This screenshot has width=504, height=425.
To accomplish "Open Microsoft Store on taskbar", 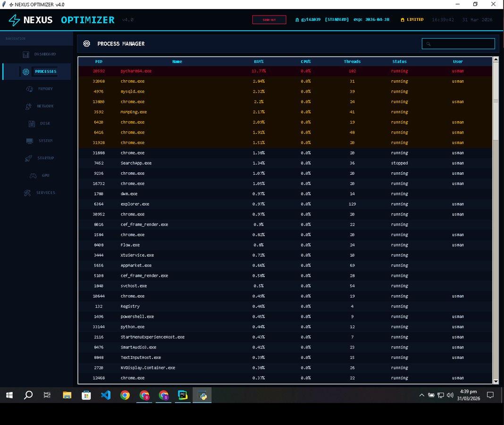I will tap(86, 395).
